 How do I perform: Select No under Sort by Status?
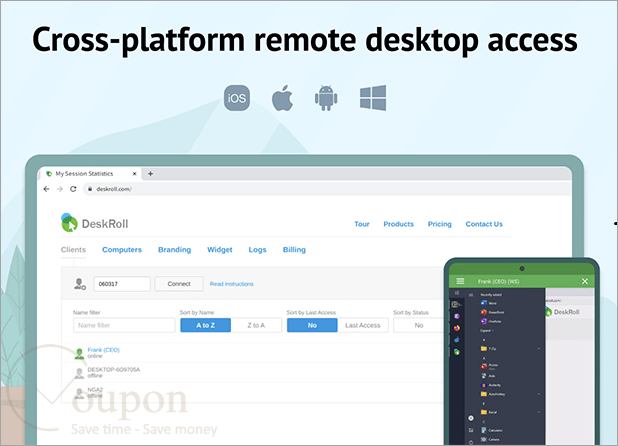(x=419, y=325)
